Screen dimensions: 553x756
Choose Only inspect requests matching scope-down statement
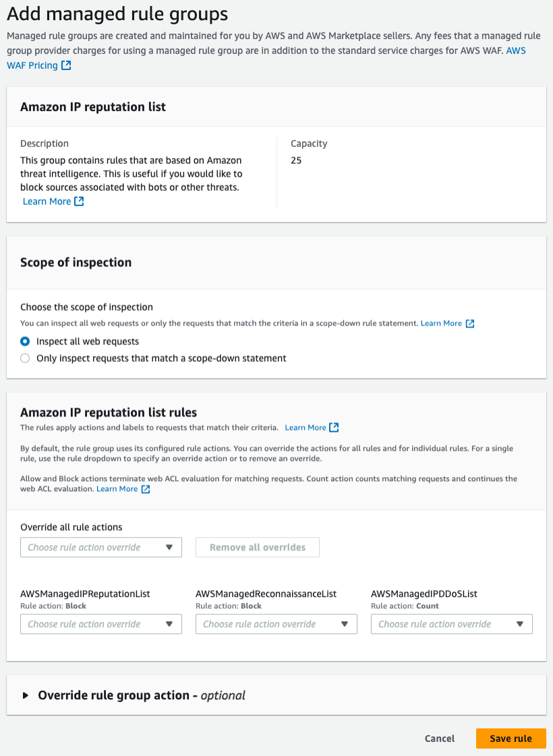pyautogui.click(x=25, y=358)
